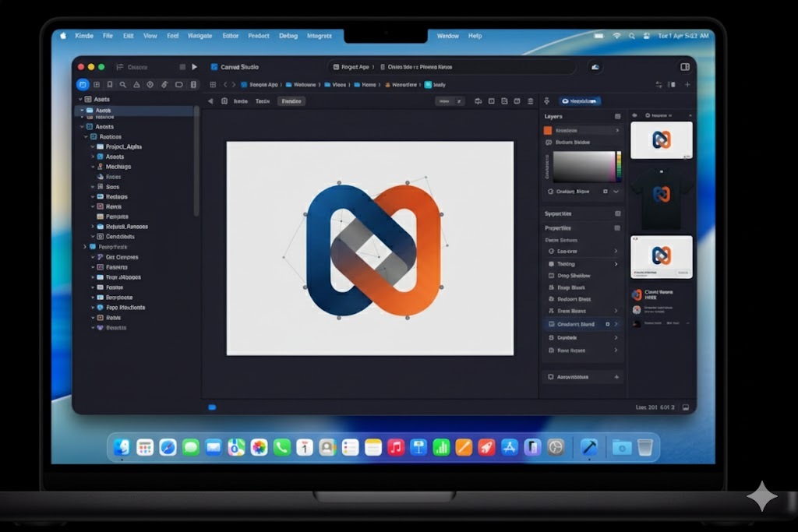Select the black t-shirt mockup thumbnail
Screen dimensions: 798x532
(x=661, y=197)
